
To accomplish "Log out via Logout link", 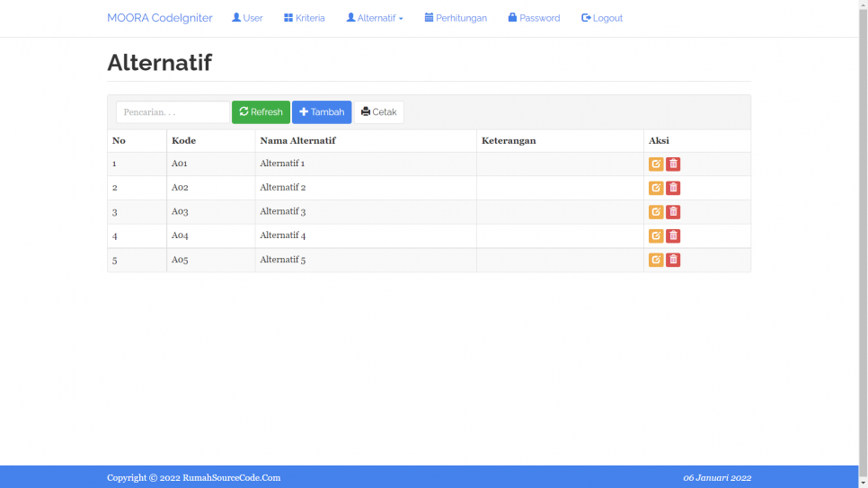I will pos(602,18).
